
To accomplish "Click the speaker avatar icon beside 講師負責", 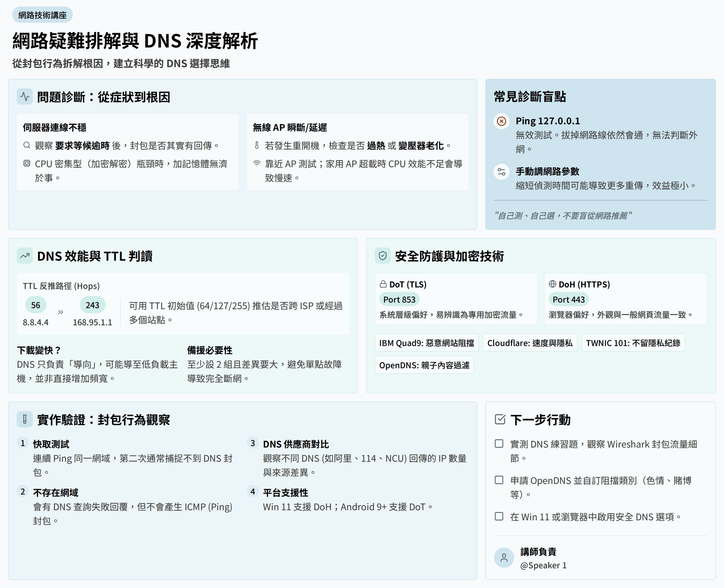I will coord(504,558).
